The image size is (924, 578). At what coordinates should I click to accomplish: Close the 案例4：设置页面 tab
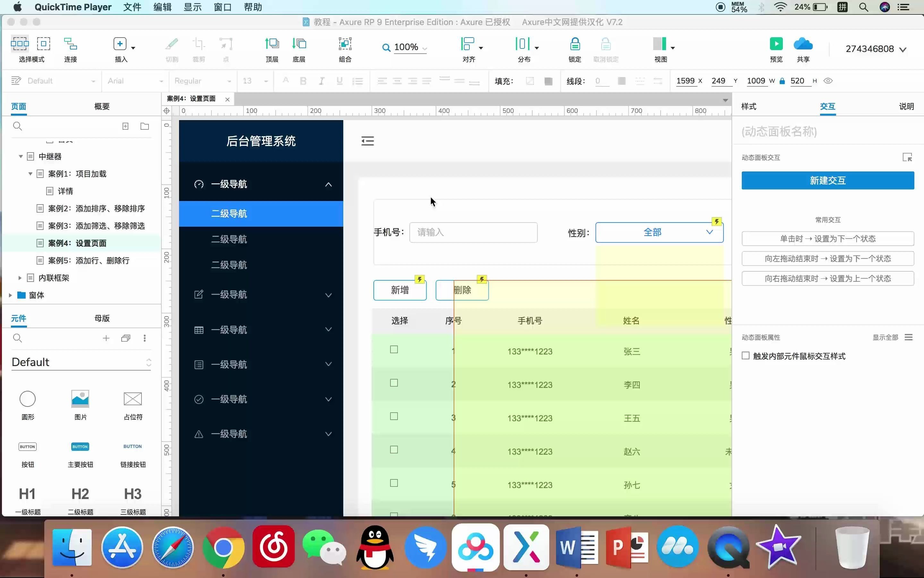(x=227, y=100)
